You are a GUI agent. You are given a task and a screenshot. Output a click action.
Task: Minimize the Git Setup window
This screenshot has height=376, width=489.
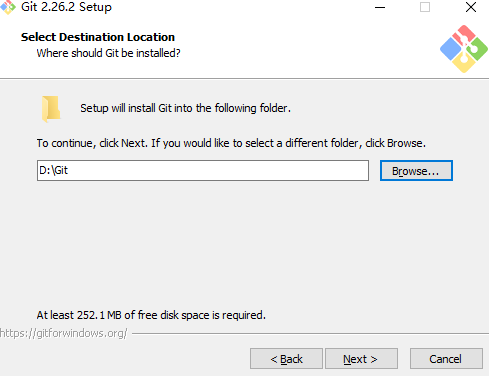(380, 7)
